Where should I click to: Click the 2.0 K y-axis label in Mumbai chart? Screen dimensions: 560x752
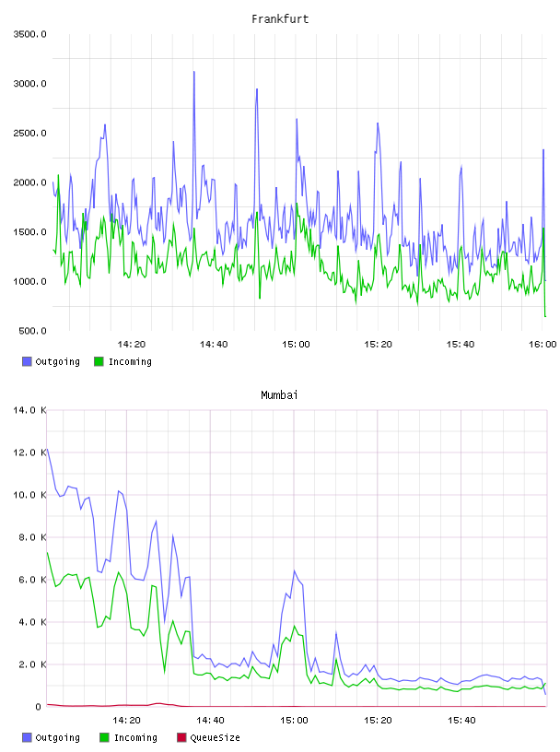[32, 664]
